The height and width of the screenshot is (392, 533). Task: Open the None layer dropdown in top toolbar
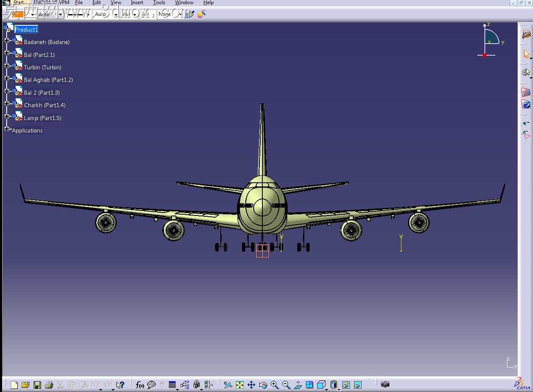point(170,14)
